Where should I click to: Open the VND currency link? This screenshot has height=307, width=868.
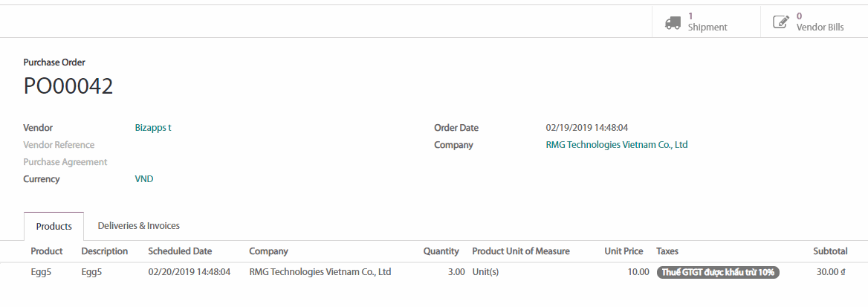[x=144, y=179]
